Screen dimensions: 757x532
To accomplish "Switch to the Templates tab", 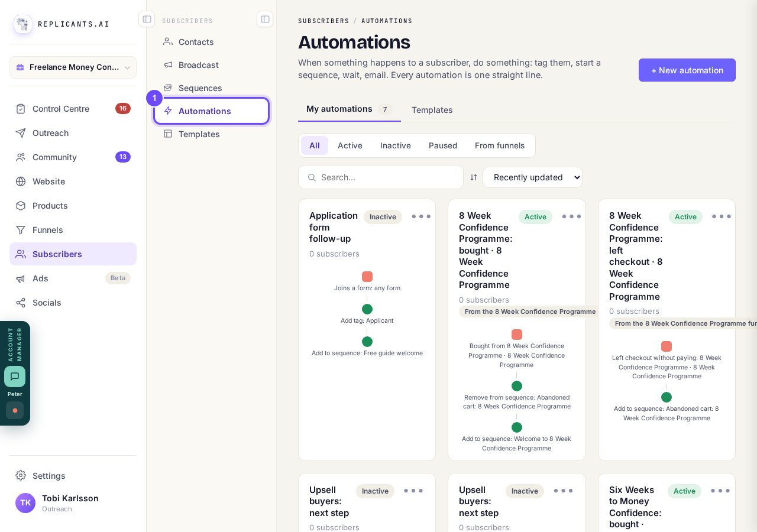I will tap(432, 109).
